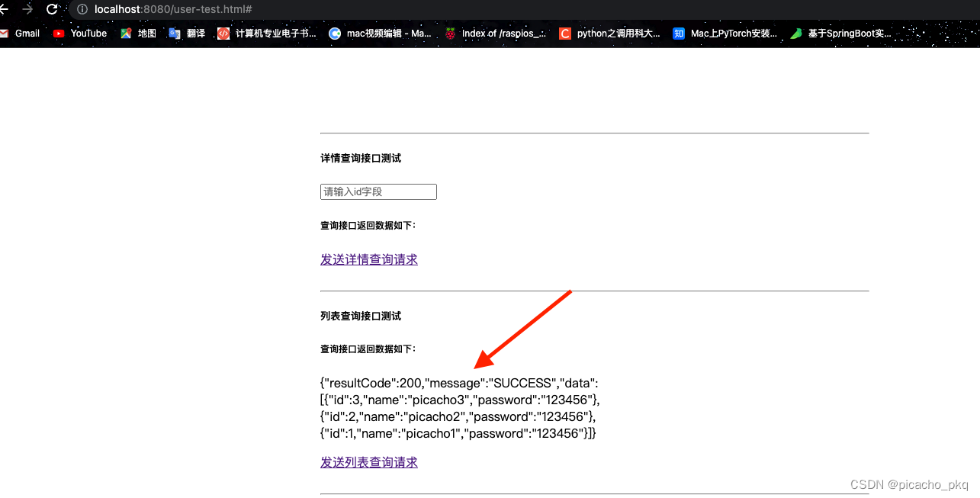
Task: Click the Raspberry Pi bookmark favicon
Action: (x=451, y=34)
